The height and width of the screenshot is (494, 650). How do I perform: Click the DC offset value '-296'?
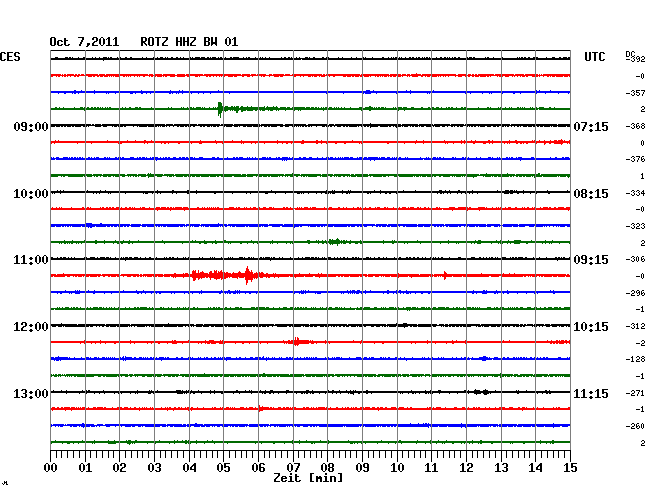click(x=635, y=293)
